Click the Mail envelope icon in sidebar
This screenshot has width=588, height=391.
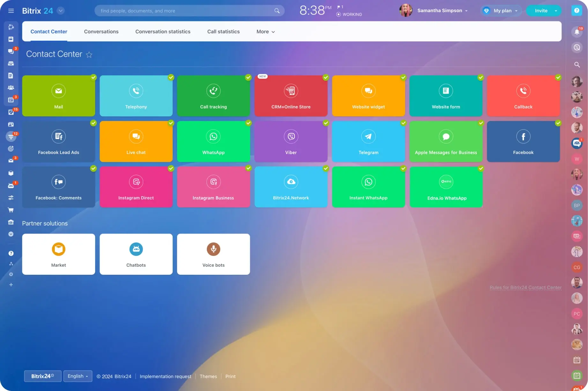(x=11, y=160)
